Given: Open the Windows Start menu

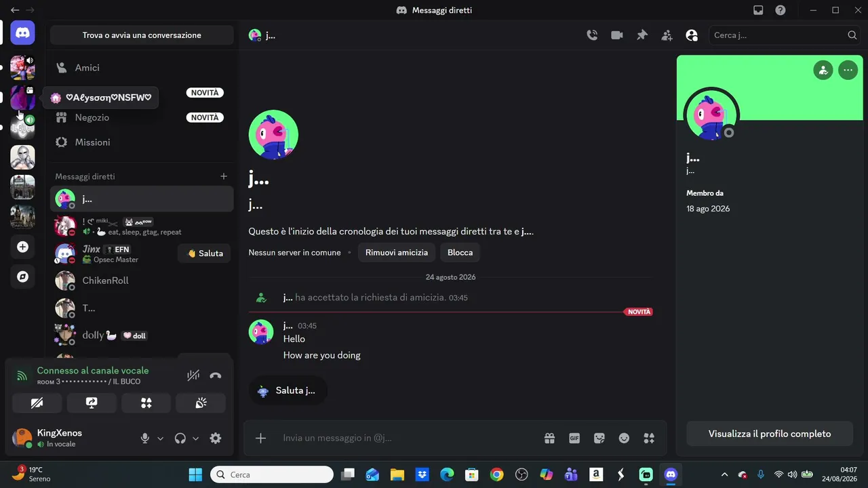Looking at the screenshot, I should click(x=195, y=474).
